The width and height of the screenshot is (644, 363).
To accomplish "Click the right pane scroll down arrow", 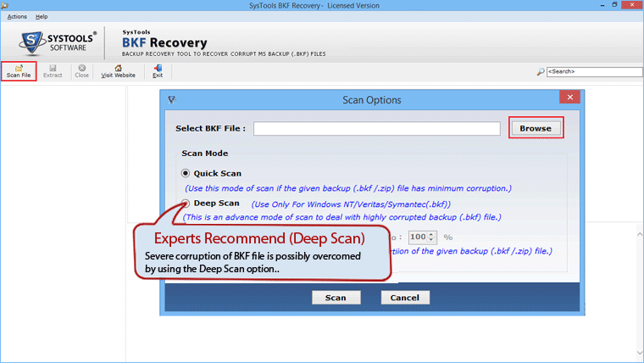I will [x=640, y=353].
